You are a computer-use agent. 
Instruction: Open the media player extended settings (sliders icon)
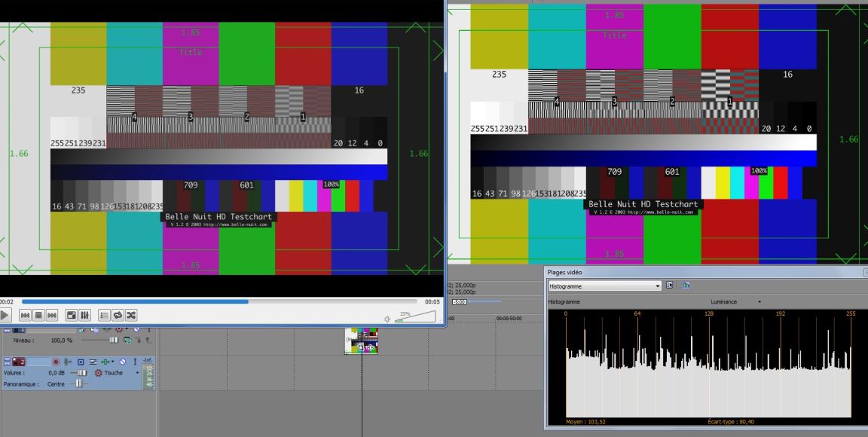tap(84, 315)
